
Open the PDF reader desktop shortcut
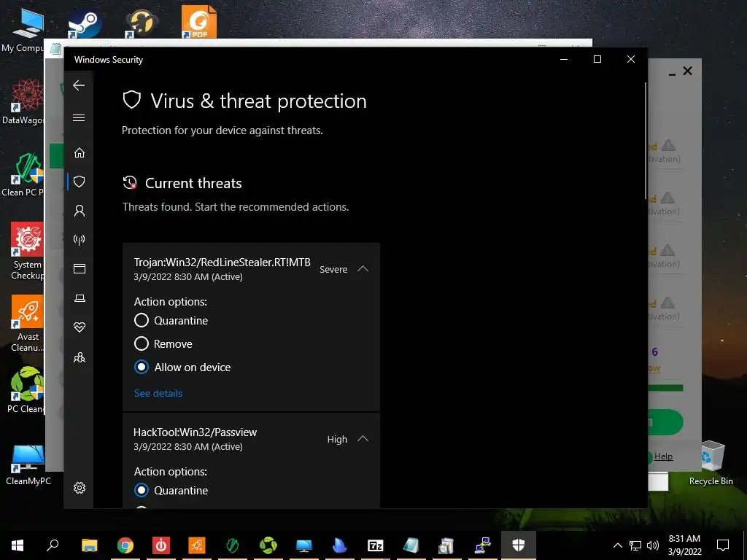click(x=199, y=22)
